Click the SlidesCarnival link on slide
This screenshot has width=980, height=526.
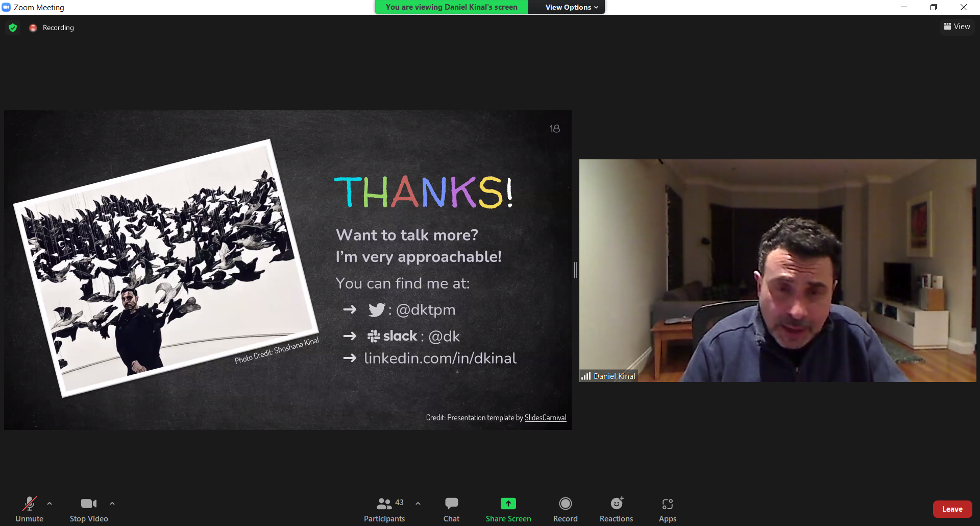click(545, 418)
